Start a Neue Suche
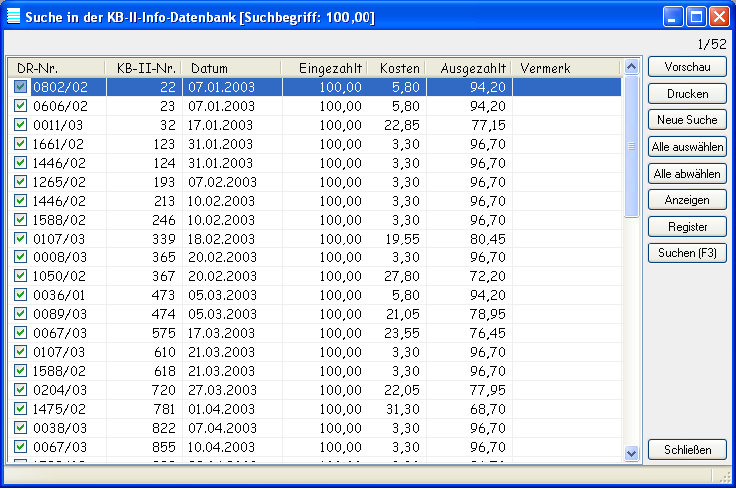Screen dimensions: 736x489 (x=687, y=120)
